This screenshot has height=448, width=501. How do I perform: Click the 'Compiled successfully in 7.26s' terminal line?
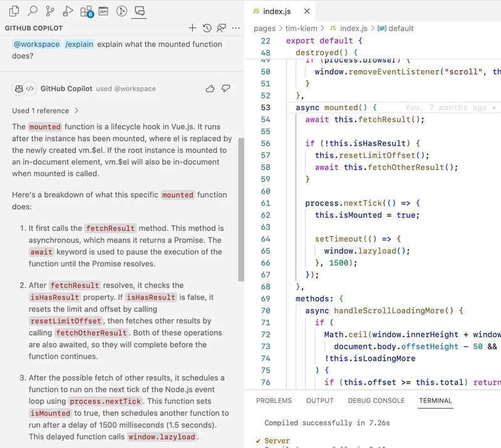click(x=327, y=423)
